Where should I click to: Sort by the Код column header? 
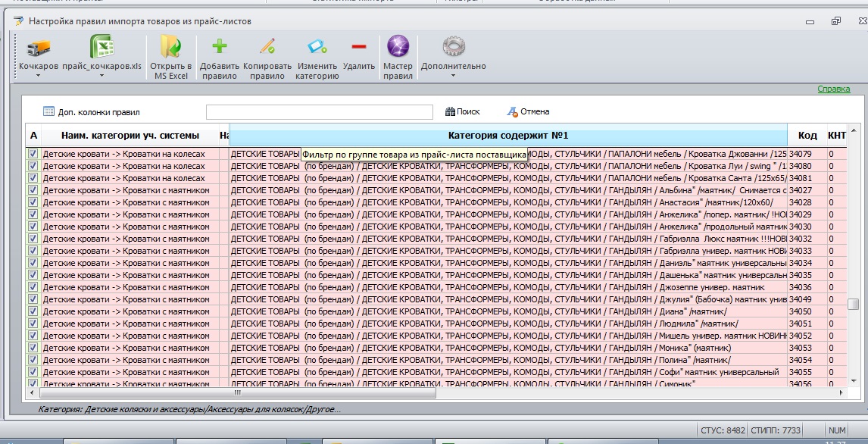pyautogui.click(x=807, y=136)
